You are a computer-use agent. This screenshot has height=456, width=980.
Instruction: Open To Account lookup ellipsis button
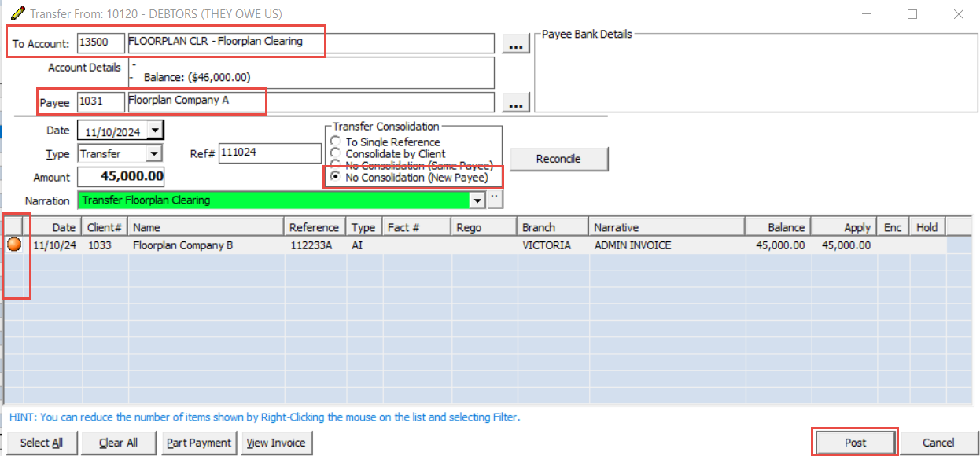pyautogui.click(x=515, y=46)
